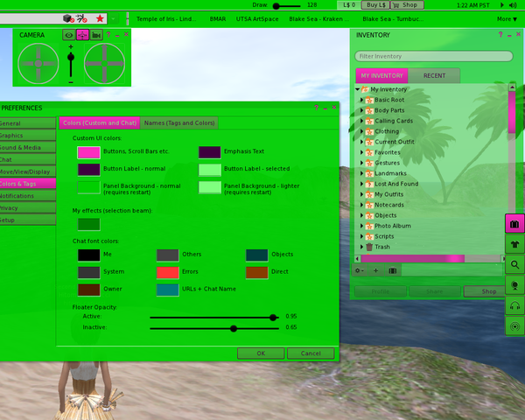Open help for the Camera panel
This screenshot has height=420, width=525.
coord(108,34)
